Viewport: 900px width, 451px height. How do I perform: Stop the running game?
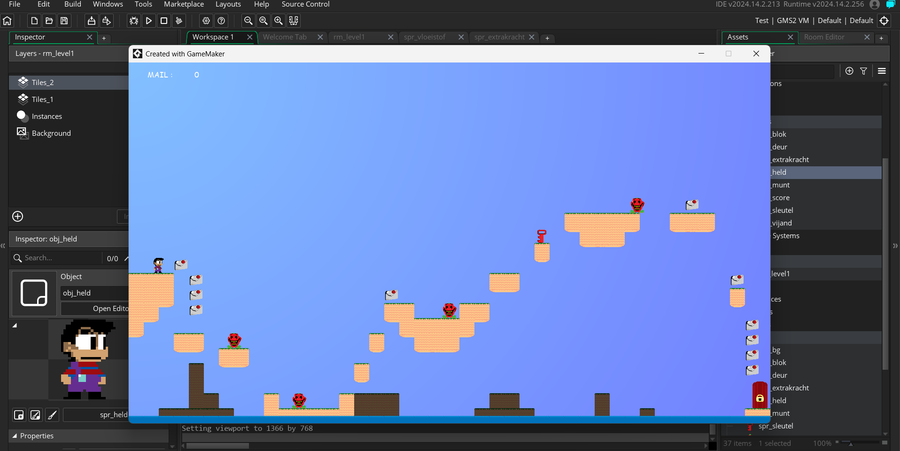164,21
